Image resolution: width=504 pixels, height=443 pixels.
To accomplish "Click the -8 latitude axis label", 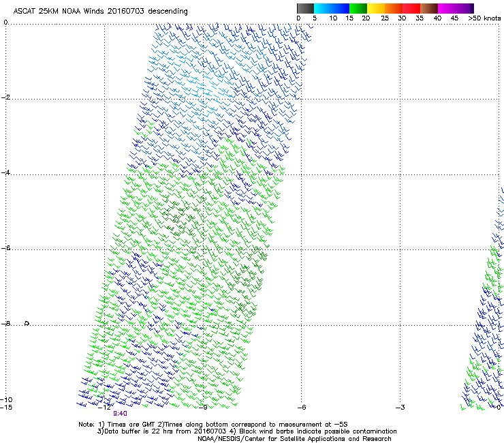I will pos(5,323).
